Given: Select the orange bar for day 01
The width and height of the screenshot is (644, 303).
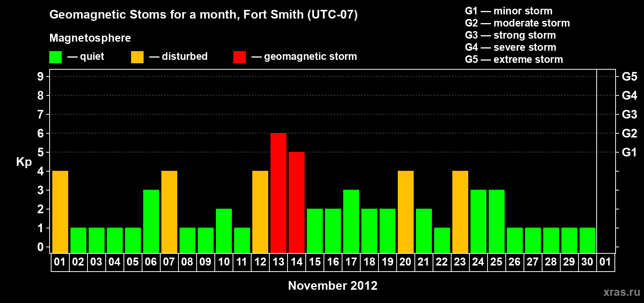Looking at the screenshot, I should click(60, 212).
